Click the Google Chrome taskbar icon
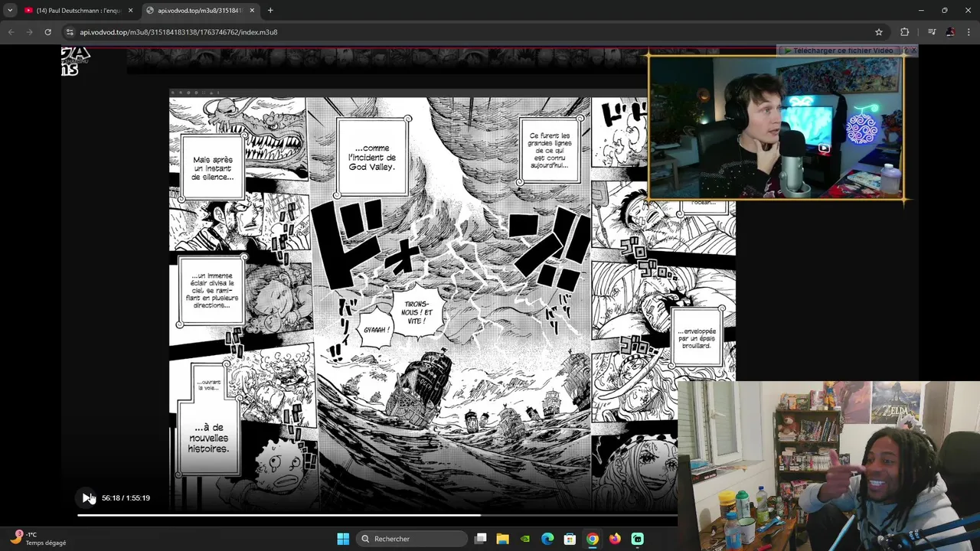 593,539
